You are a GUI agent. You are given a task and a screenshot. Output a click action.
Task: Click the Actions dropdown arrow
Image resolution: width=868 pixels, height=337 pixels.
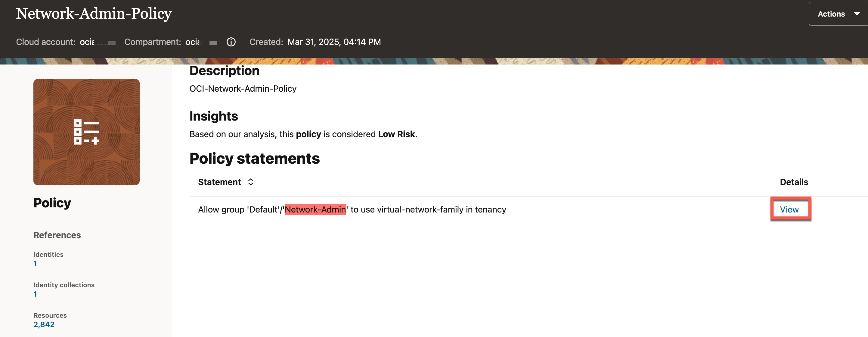tap(857, 14)
